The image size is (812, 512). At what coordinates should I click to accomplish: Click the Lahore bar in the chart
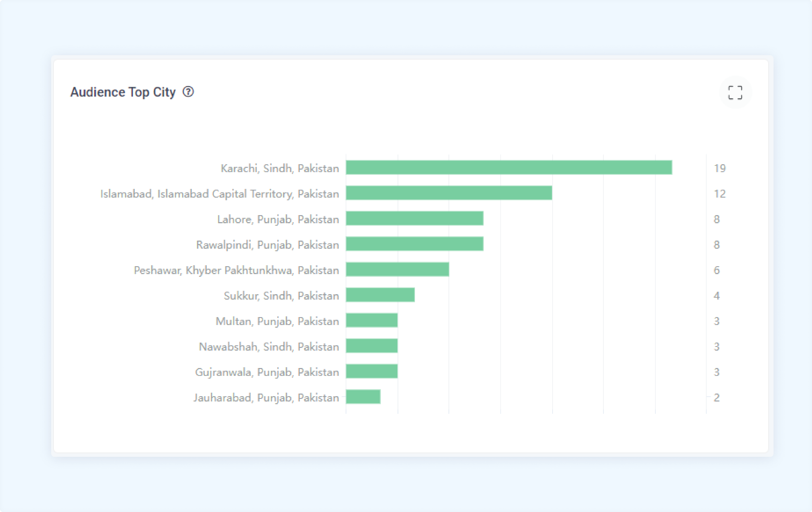[x=414, y=218]
